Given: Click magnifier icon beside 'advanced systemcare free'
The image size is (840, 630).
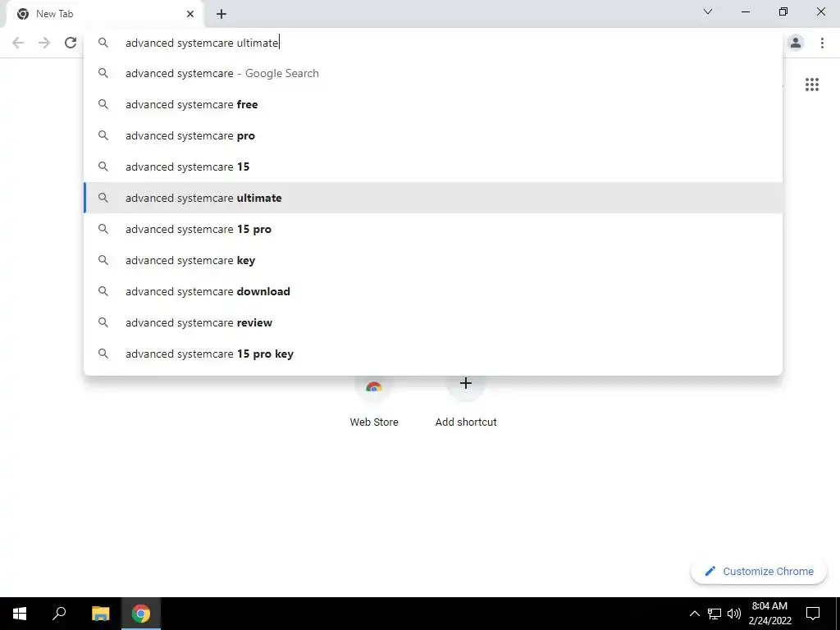Looking at the screenshot, I should [x=103, y=104].
